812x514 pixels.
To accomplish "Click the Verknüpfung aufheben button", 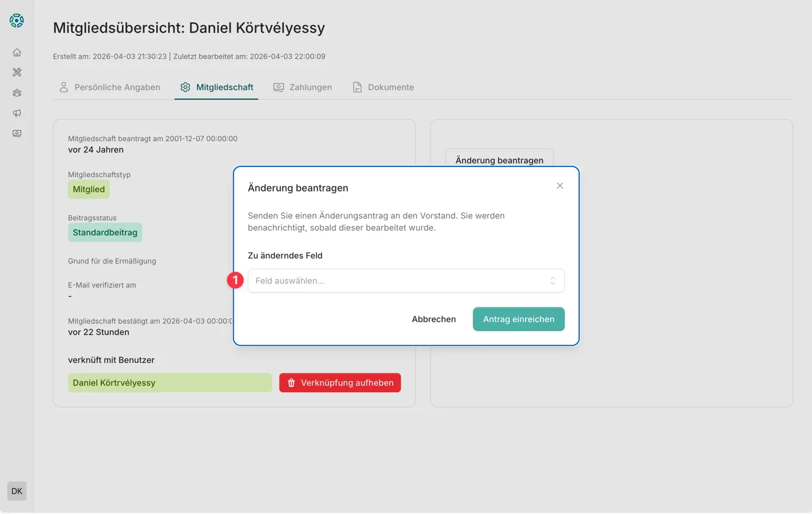I will (340, 382).
